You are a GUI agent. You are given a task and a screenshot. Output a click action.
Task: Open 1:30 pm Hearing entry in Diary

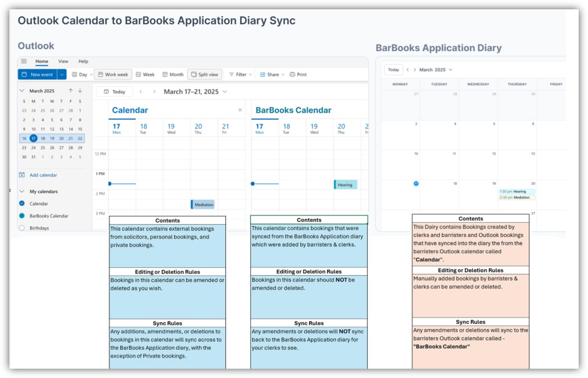pyautogui.click(x=517, y=192)
